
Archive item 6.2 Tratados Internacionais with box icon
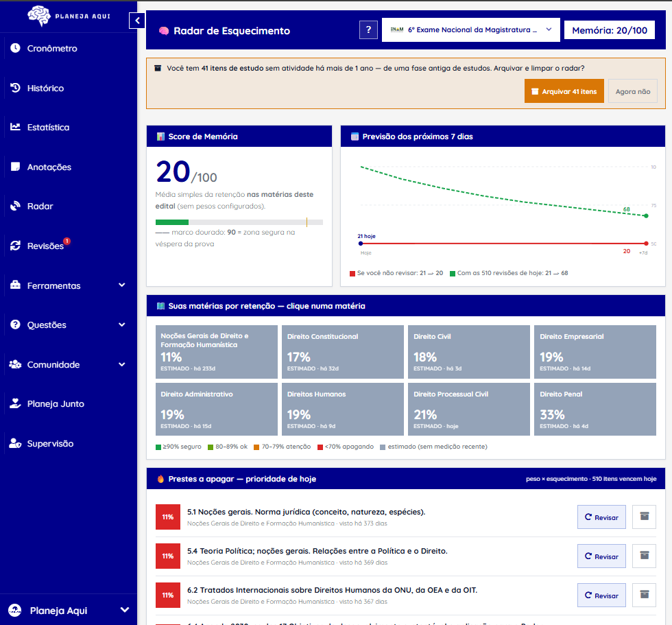(644, 595)
